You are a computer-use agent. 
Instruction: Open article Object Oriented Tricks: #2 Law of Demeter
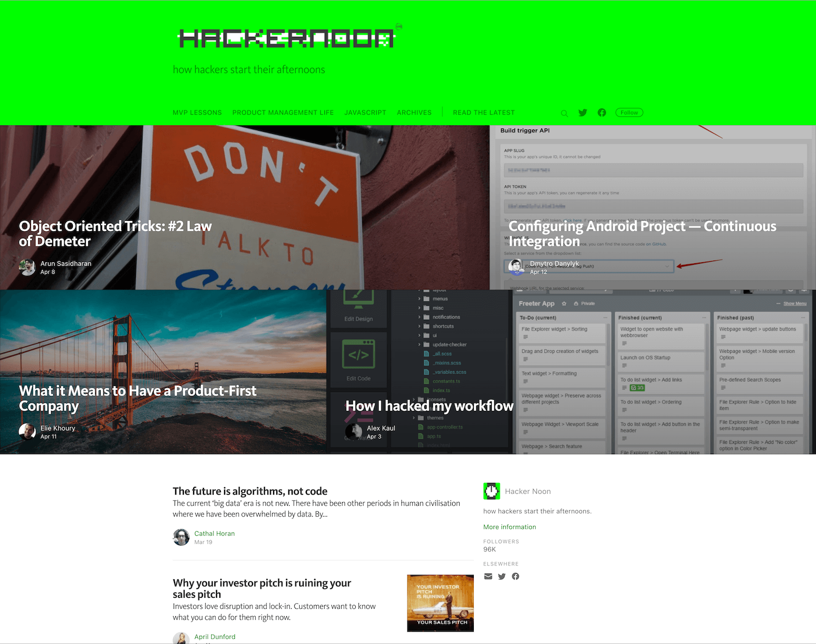click(115, 234)
